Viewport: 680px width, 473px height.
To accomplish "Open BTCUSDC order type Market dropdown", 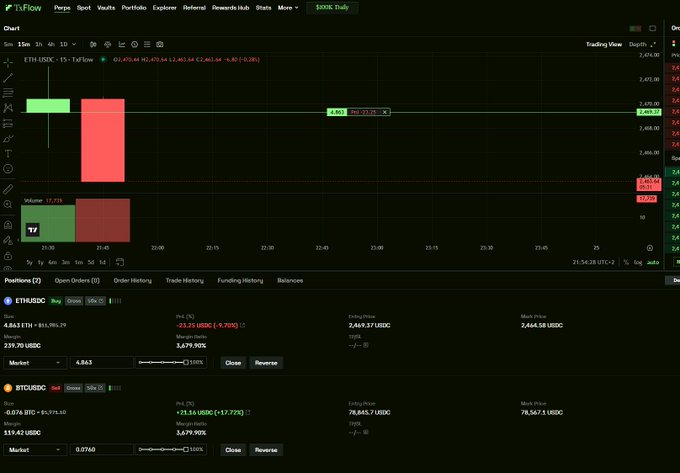I will tap(35, 450).
